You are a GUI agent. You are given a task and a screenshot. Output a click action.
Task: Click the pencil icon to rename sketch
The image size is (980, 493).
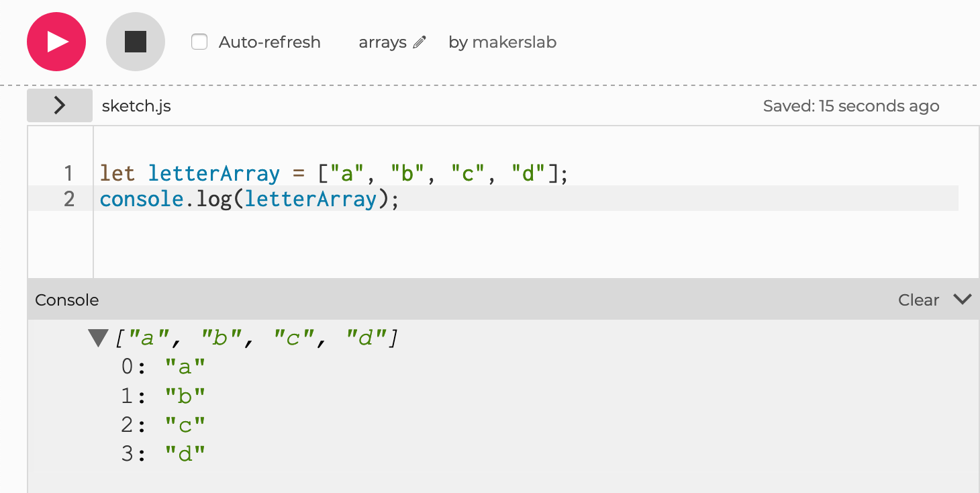click(420, 42)
